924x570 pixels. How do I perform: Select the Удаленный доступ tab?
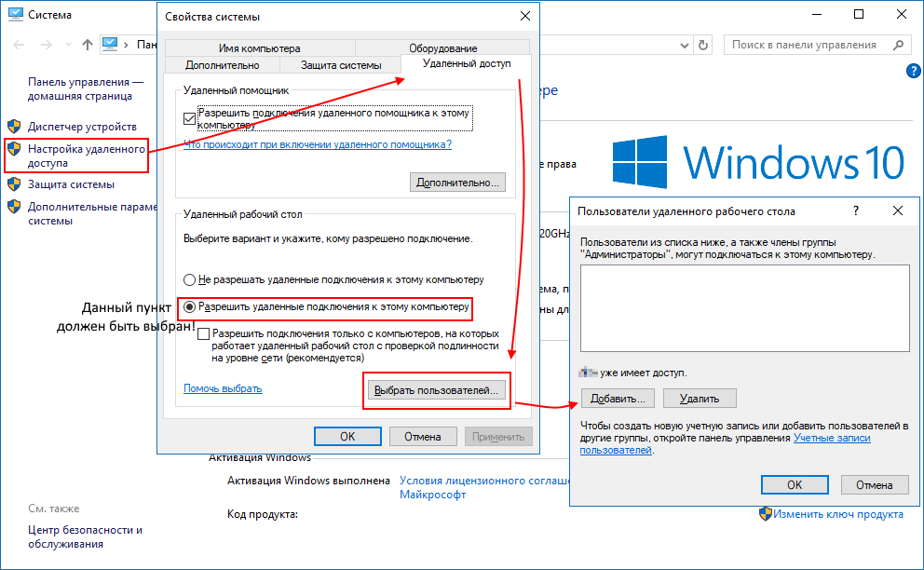coord(467,63)
